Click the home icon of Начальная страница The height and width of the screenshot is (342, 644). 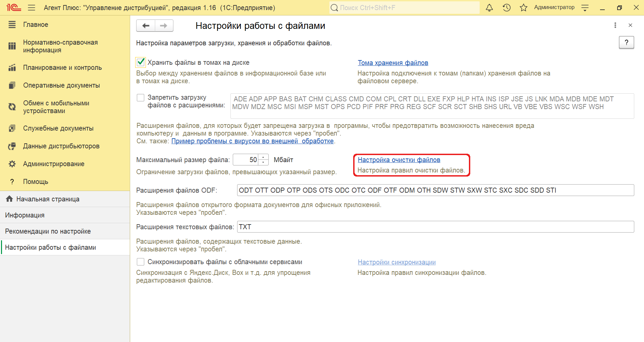[9, 199]
